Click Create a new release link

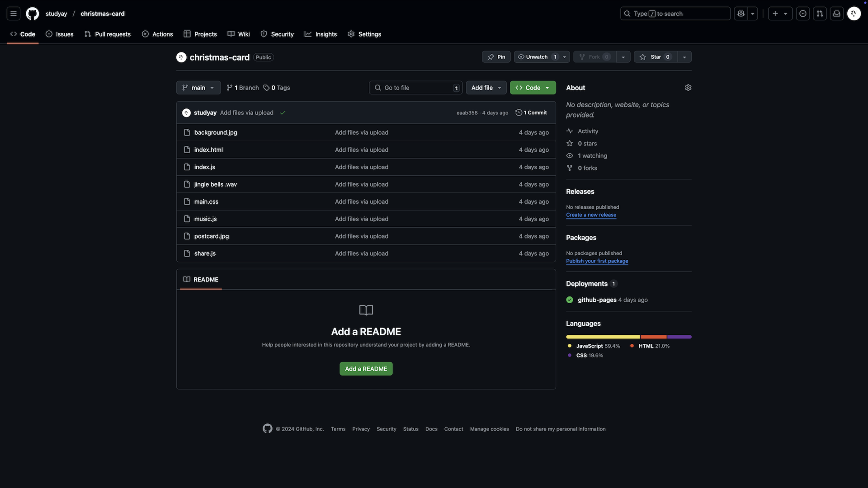click(591, 215)
